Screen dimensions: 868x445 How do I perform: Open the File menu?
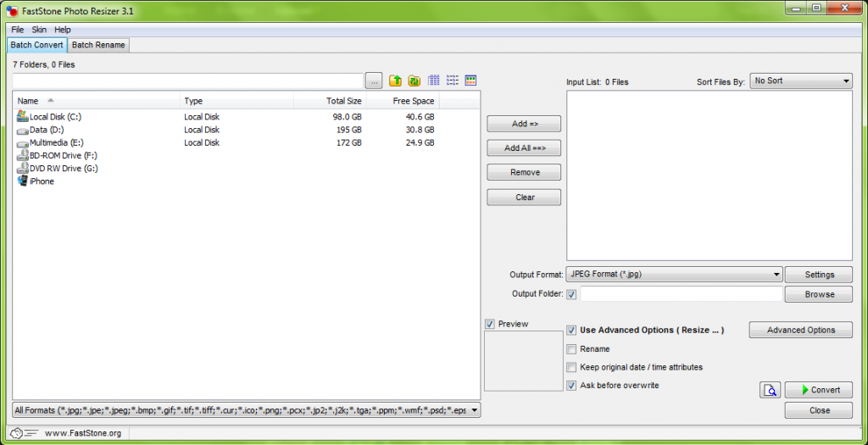coord(18,30)
